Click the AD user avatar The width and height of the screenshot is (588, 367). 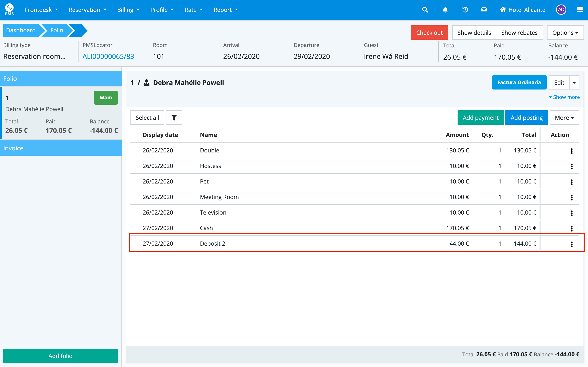(561, 10)
